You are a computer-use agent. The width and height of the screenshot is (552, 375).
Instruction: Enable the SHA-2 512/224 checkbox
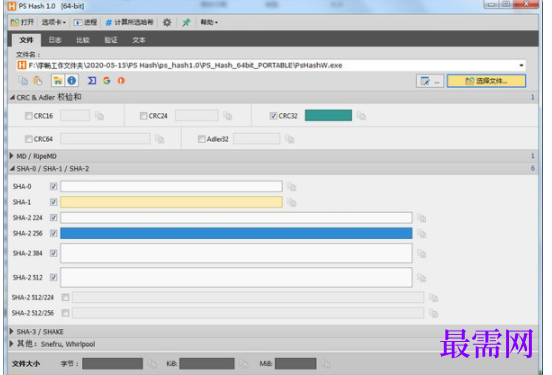point(65,297)
